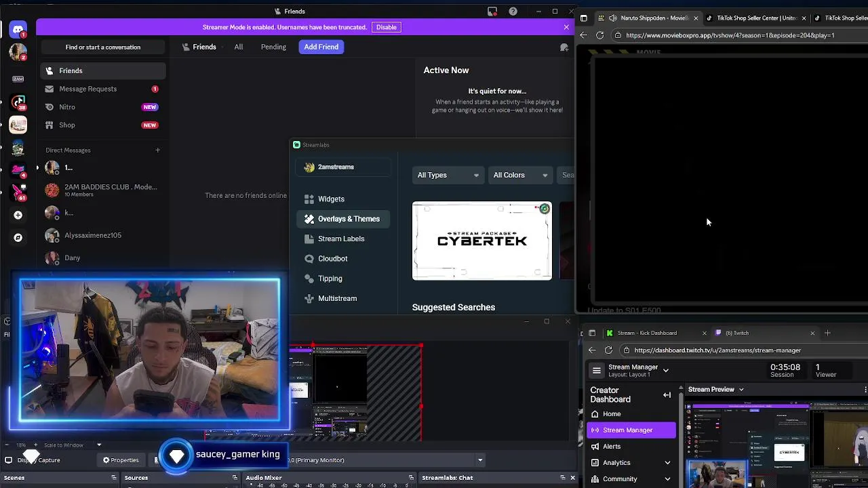Reload the MovieBox browser page
The width and height of the screenshot is (868, 488).
coord(600,35)
